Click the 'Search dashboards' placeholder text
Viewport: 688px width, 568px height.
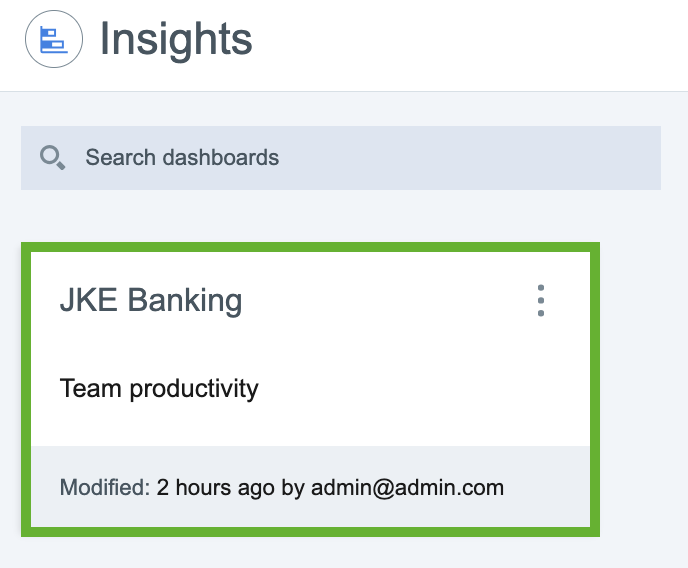pyautogui.click(x=182, y=158)
